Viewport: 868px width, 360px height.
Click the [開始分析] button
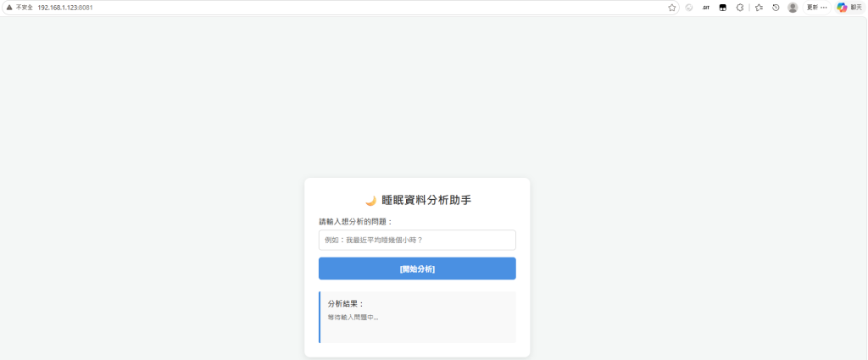point(417,269)
